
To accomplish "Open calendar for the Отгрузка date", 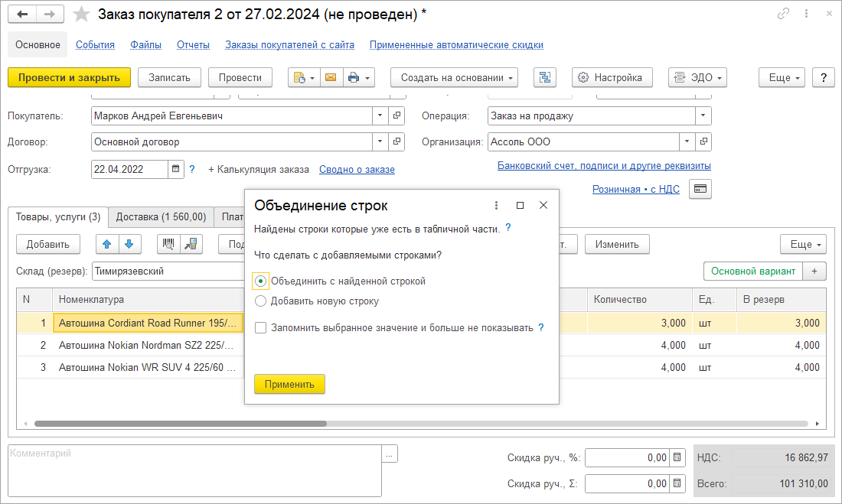I will tap(175, 169).
